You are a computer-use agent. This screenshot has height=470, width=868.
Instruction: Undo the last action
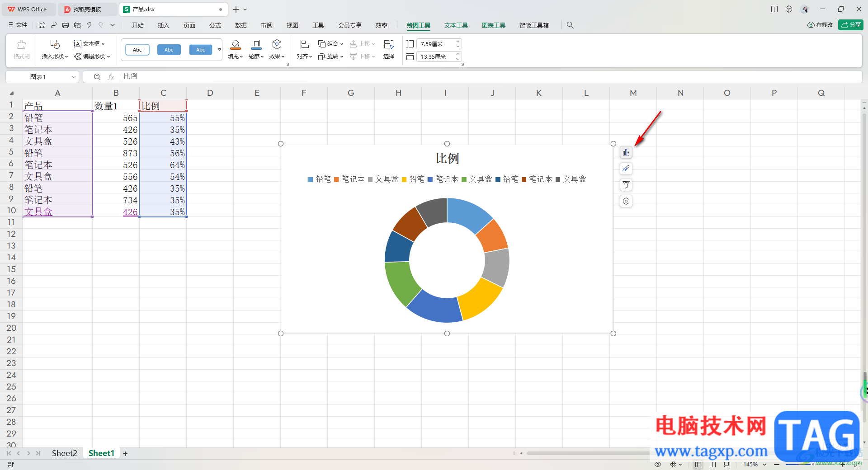point(89,25)
